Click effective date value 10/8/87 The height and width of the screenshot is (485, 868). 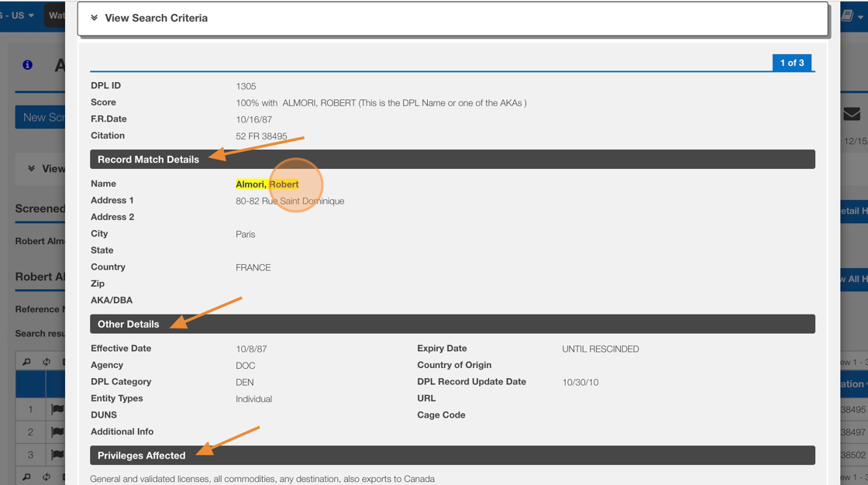[251, 349]
